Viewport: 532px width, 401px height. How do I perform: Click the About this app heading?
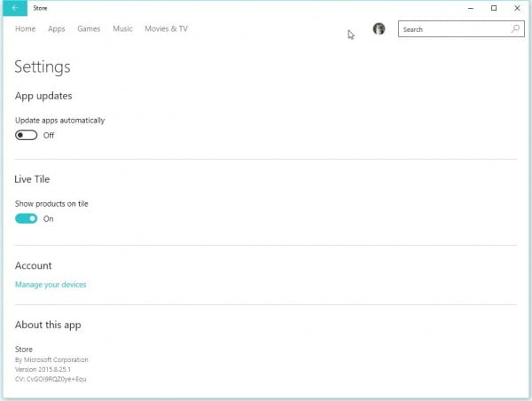(48, 325)
